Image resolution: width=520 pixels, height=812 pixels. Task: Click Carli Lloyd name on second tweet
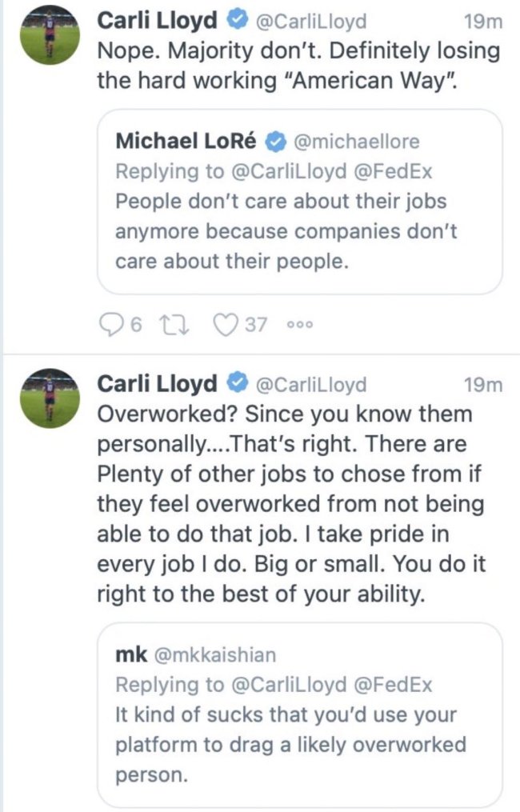pyautogui.click(x=157, y=384)
